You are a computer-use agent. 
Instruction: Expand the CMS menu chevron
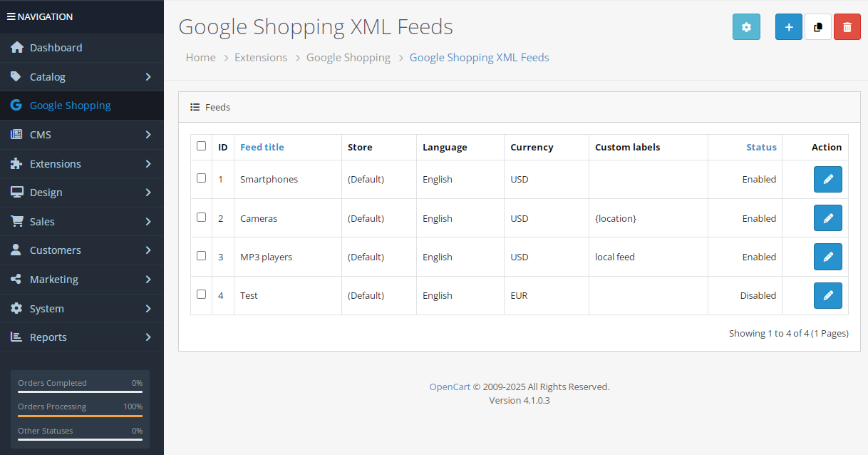point(148,135)
